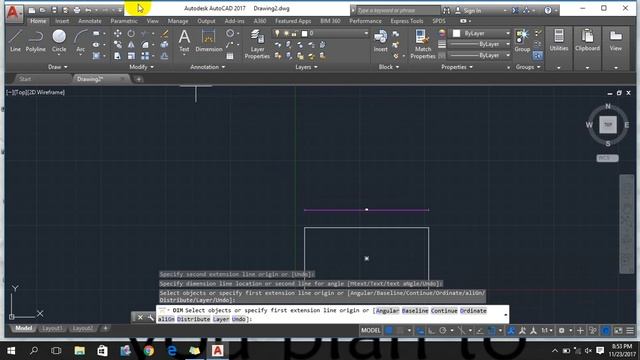
Task: Expand the Layers panel
Action: pos(307,67)
